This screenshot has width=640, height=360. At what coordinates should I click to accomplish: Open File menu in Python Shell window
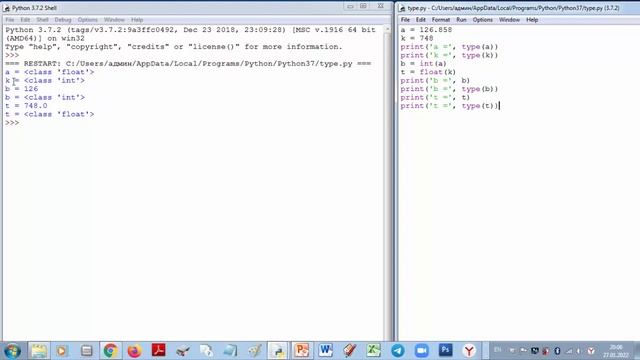pos(10,20)
